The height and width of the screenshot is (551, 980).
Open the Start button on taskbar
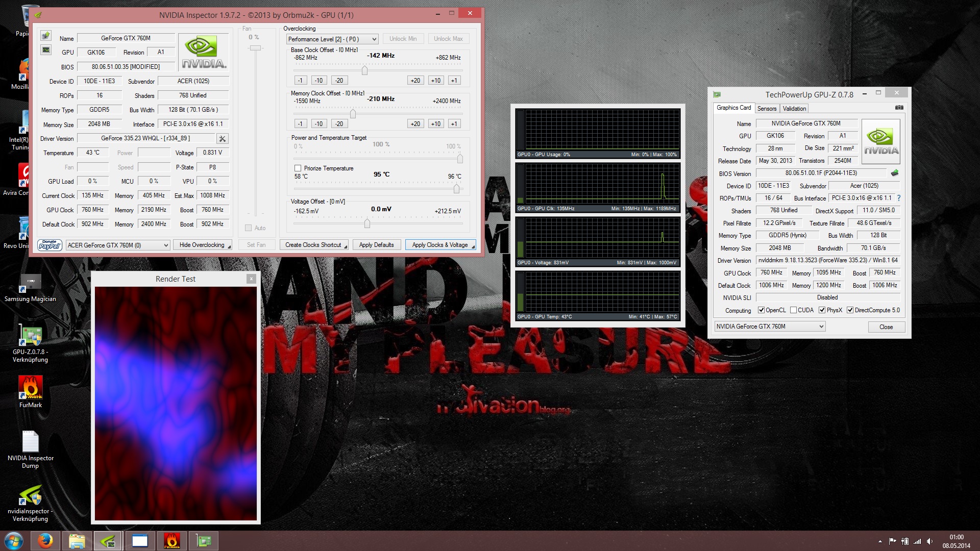pos(14,541)
